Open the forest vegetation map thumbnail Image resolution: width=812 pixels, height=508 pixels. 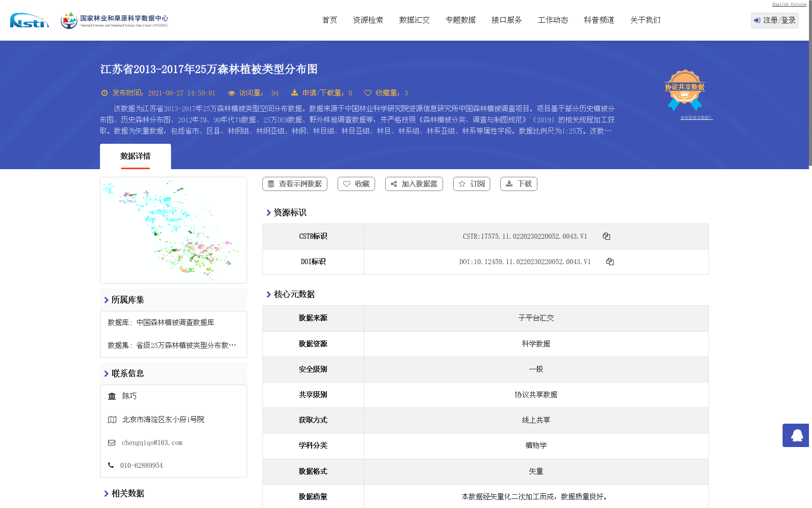click(x=174, y=230)
